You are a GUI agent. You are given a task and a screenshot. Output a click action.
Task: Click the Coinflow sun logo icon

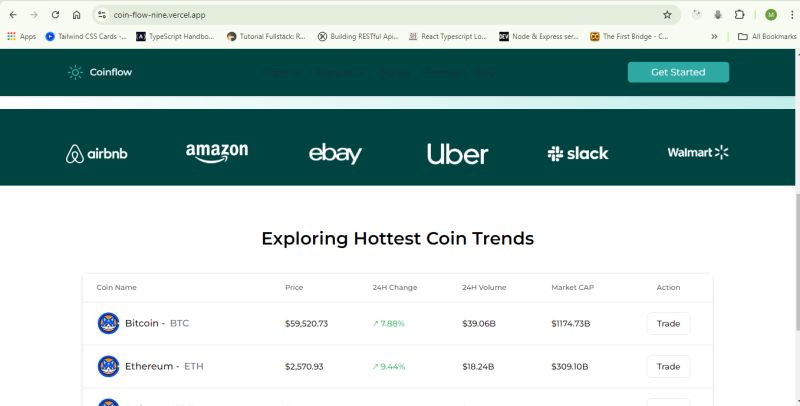tap(75, 72)
